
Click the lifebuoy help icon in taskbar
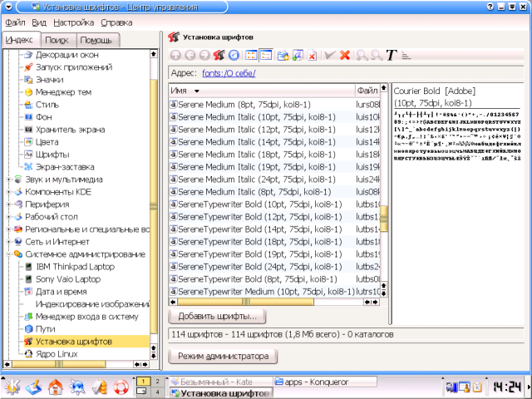(x=121, y=387)
